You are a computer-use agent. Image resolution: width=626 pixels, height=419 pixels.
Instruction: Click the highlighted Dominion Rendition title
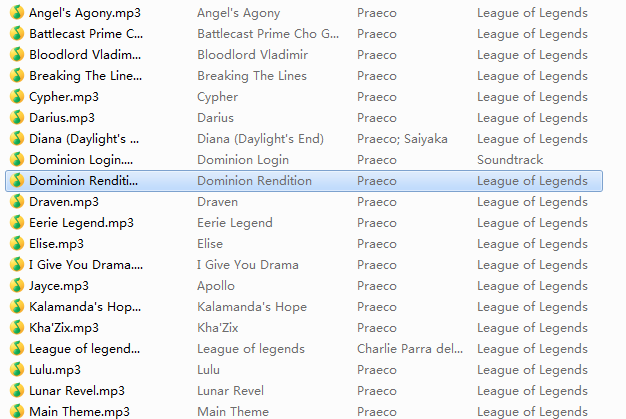(254, 181)
